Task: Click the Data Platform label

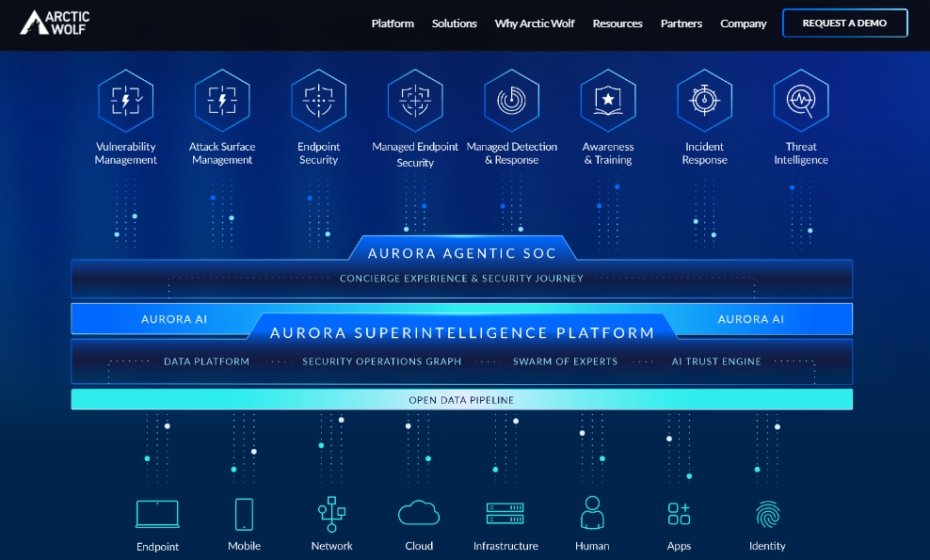Action: [206, 361]
